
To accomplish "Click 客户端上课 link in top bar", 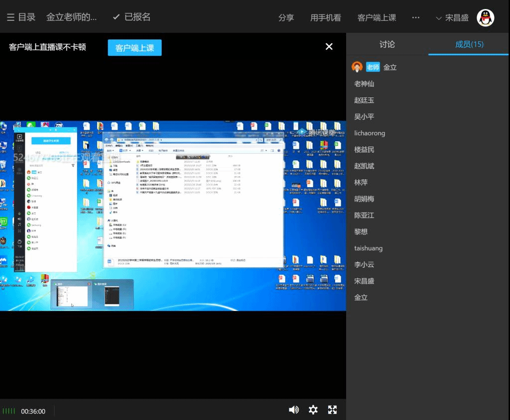I will click(x=377, y=18).
